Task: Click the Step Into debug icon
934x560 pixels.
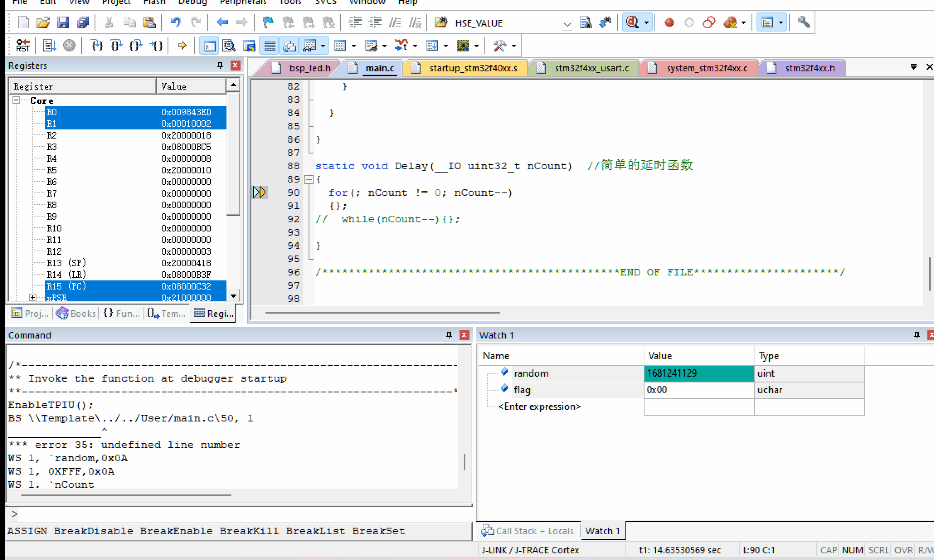Action: click(x=97, y=45)
